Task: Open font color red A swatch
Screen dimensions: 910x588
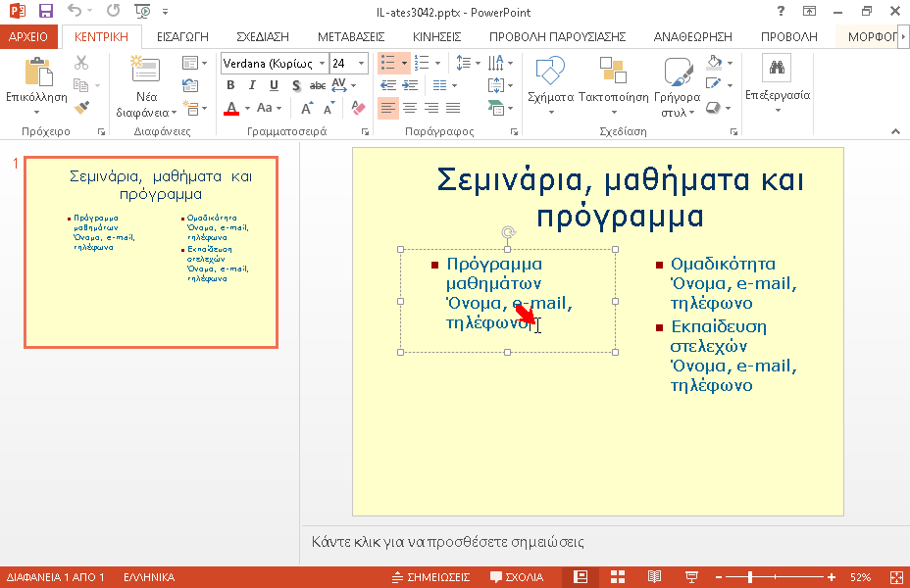Action: pos(231,108)
